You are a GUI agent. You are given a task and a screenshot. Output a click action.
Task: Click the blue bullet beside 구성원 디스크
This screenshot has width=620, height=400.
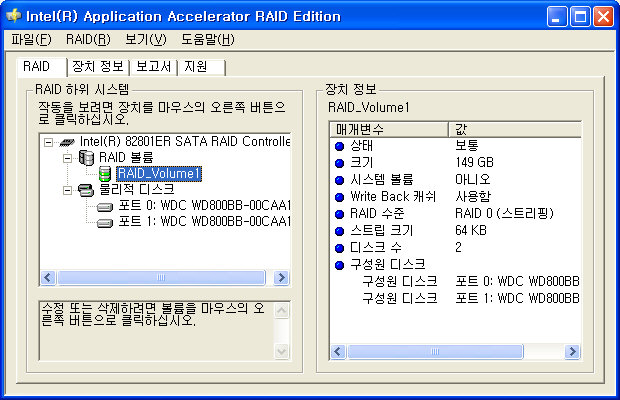pos(339,265)
